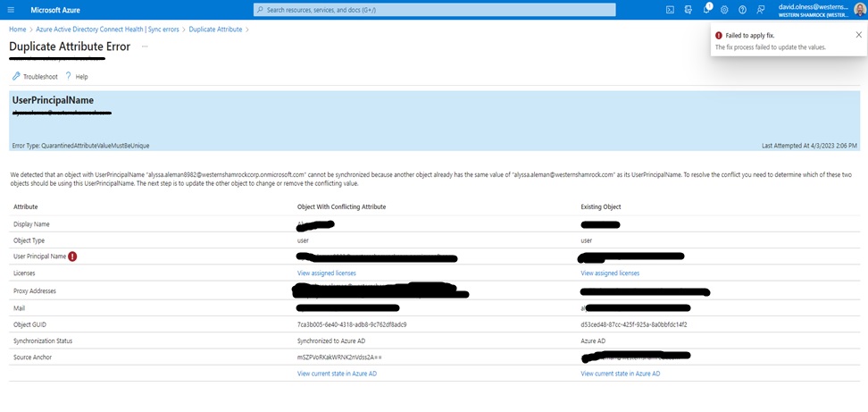Click the Object GUID row label
The width and height of the screenshot is (868, 412).
tap(29, 324)
